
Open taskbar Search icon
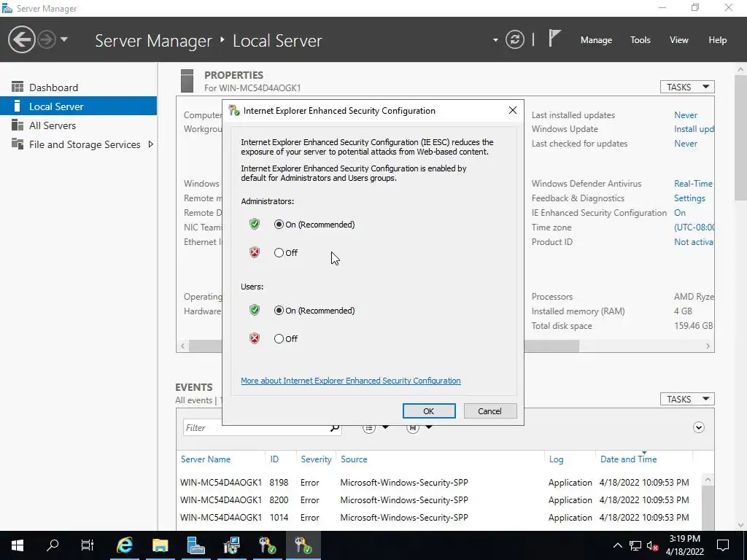coord(53,545)
